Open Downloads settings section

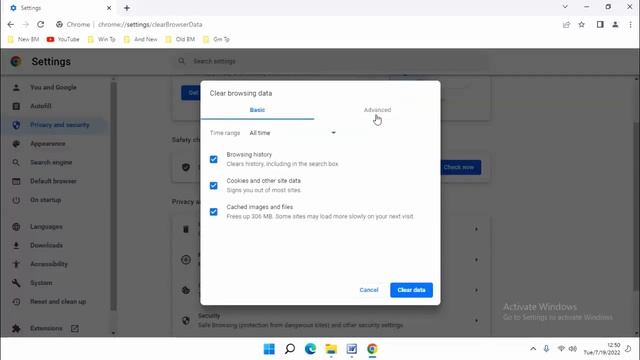pyautogui.click(x=47, y=245)
